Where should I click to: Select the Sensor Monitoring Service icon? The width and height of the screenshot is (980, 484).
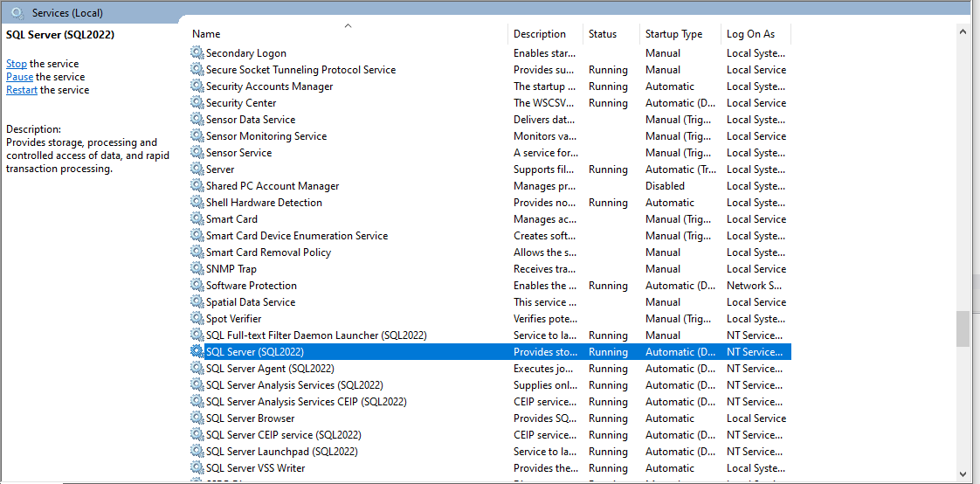pyautogui.click(x=197, y=135)
